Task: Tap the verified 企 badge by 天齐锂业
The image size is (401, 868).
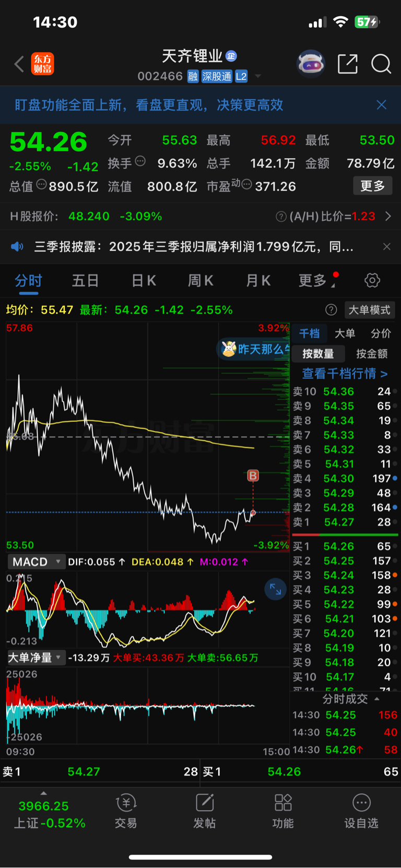Action: [231, 56]
